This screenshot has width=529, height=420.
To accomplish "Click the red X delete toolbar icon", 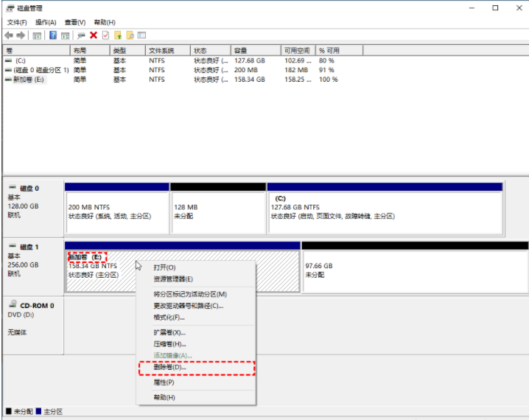I will pyautogui.click(x=94, y=35).
